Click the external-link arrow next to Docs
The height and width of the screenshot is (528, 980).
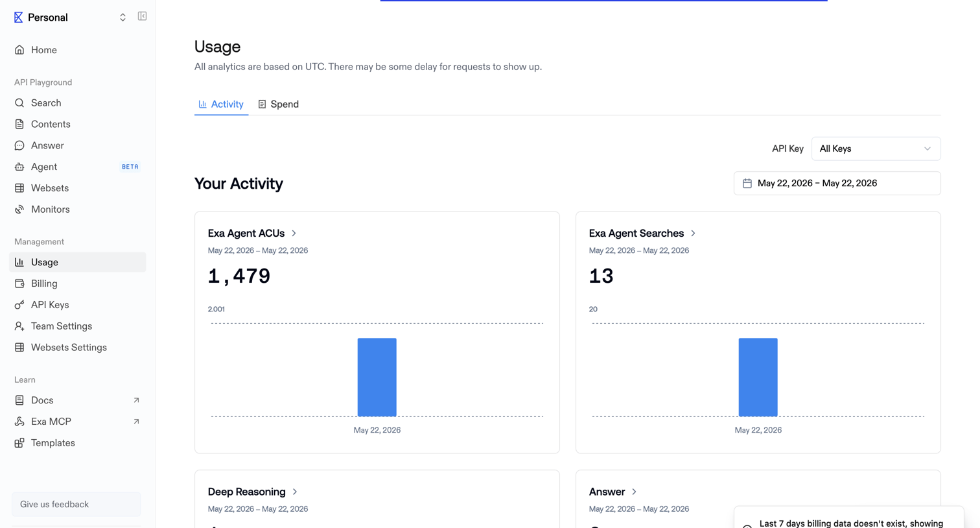pyautogui.click(x=136, y=400)
